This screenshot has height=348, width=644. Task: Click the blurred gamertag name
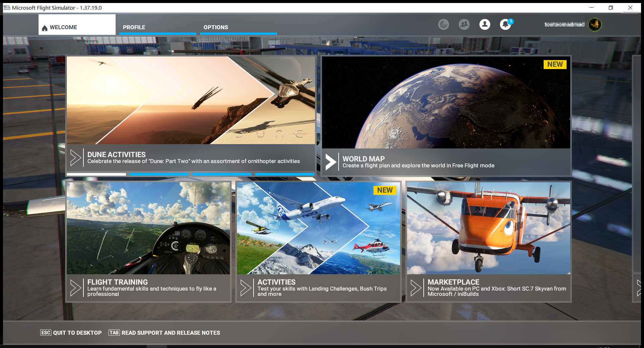point(565,24)
